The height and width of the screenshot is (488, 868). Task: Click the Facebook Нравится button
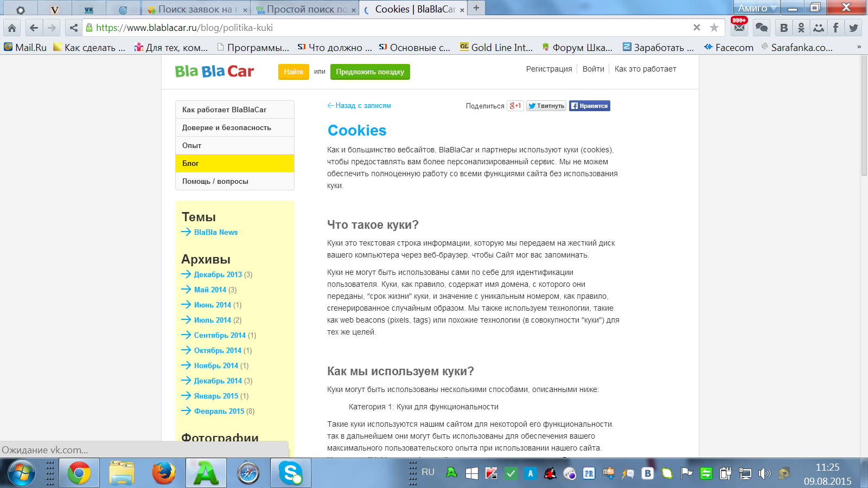(590, 106)
